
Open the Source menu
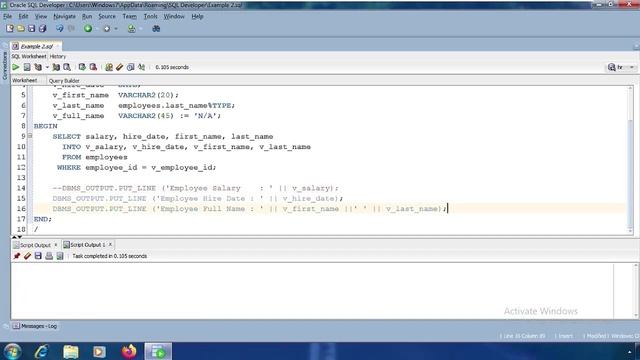[107, 16]
